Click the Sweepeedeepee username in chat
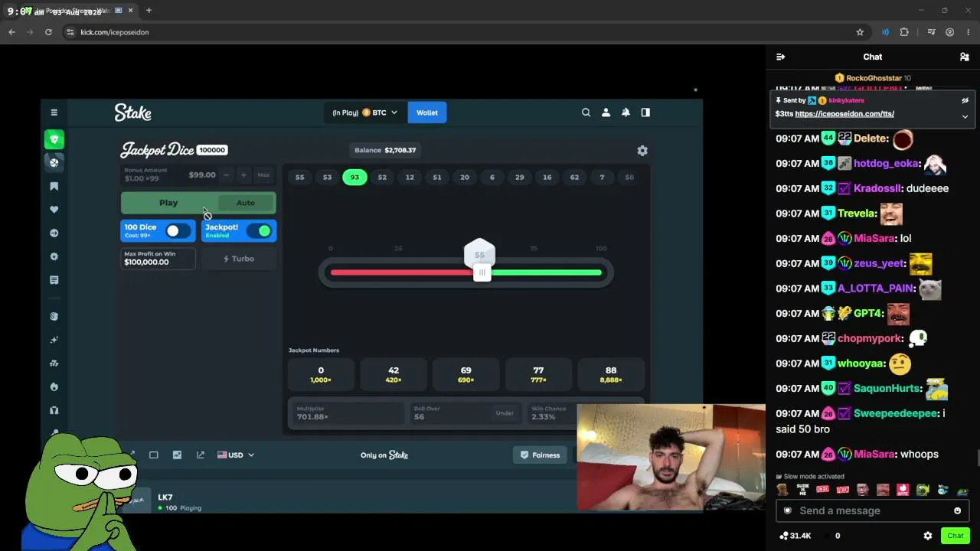The width and height of the screenshot is (980, 551). click(x=896, y=413)
